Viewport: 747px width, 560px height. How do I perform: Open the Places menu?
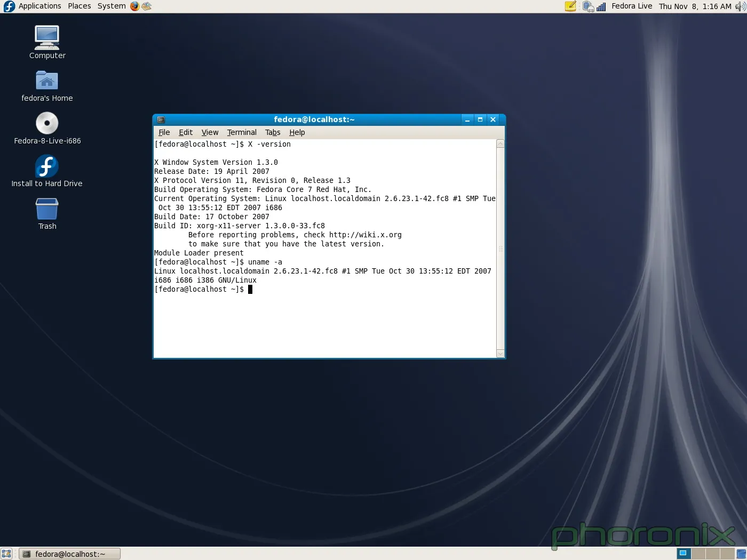click(x=80, y=6)
